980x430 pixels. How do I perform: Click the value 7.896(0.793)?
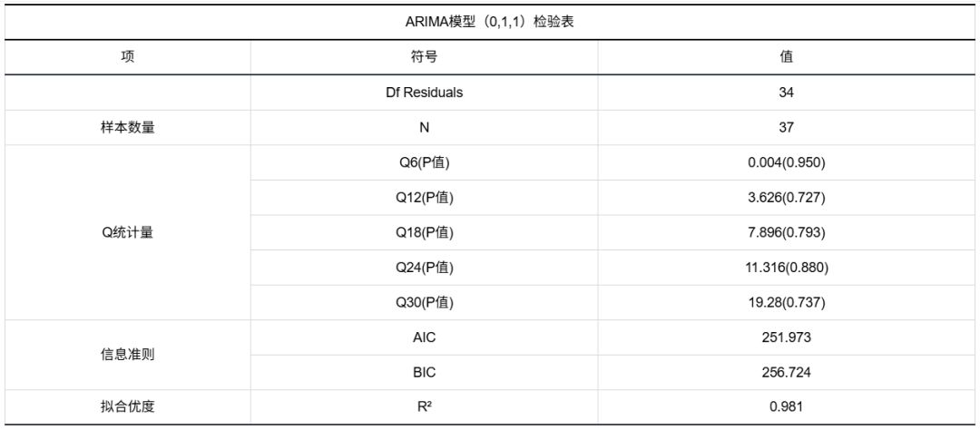(787, 232)
